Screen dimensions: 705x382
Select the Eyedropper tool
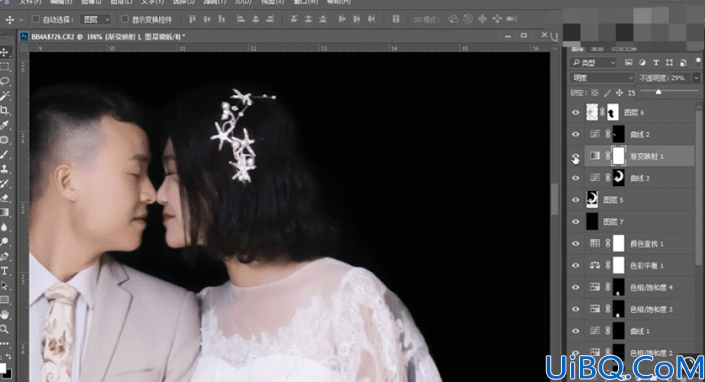click(x=4, y=125)
